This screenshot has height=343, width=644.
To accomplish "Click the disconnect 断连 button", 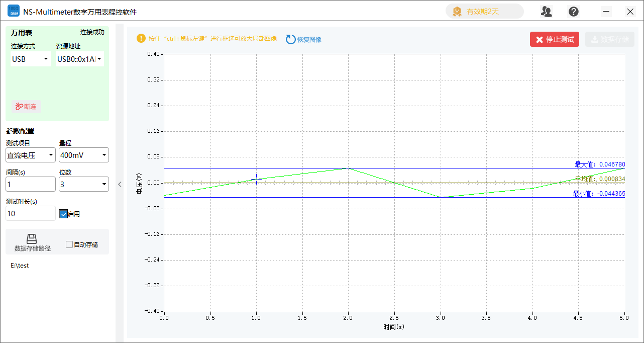I will point(26,107).
